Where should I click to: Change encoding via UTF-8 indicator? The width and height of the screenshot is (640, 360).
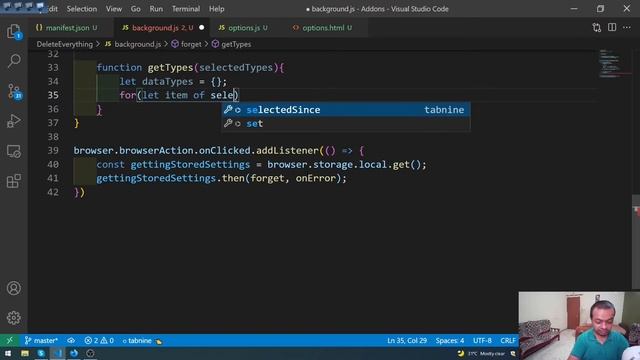point(482,340)
